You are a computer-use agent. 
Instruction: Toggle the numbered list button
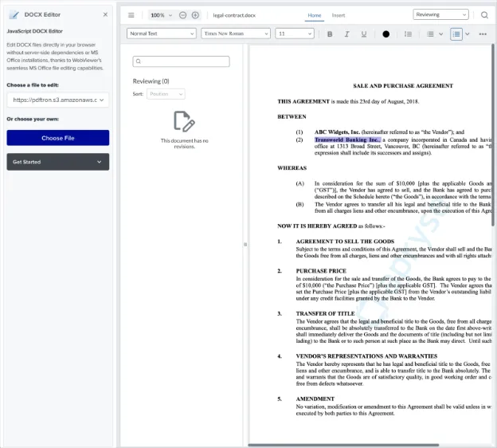click(456, 34)
